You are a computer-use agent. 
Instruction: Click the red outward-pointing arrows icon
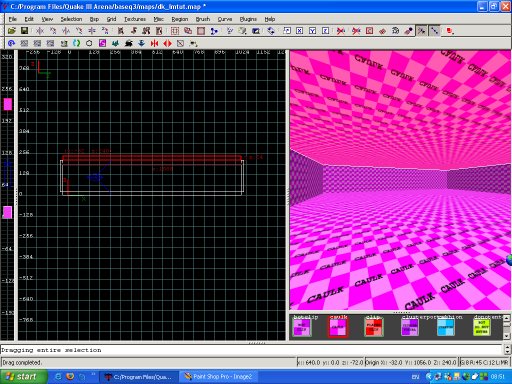coord(167,43)
